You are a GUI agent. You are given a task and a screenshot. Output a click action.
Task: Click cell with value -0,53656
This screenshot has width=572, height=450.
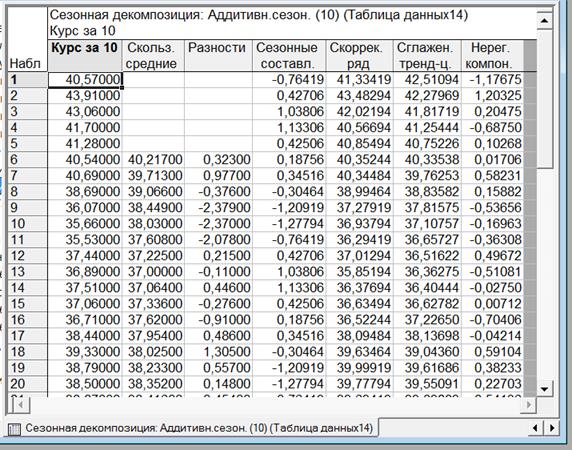click(x=492, y=207)
